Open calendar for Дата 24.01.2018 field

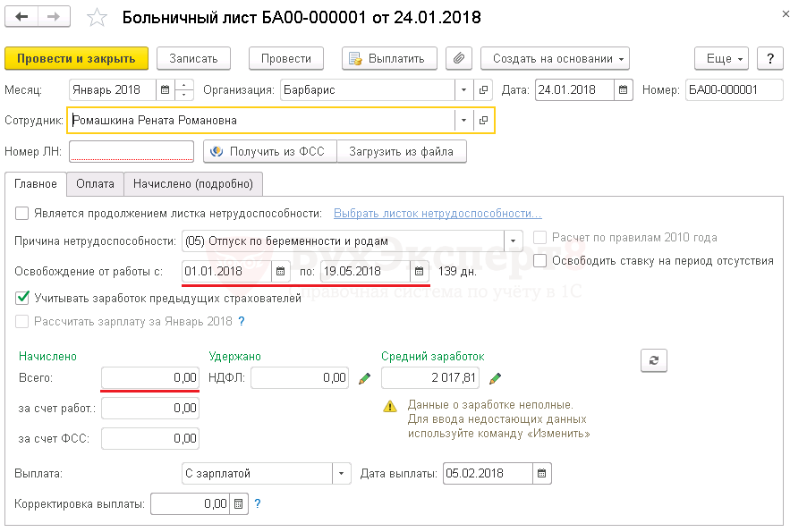pos(624,90)
